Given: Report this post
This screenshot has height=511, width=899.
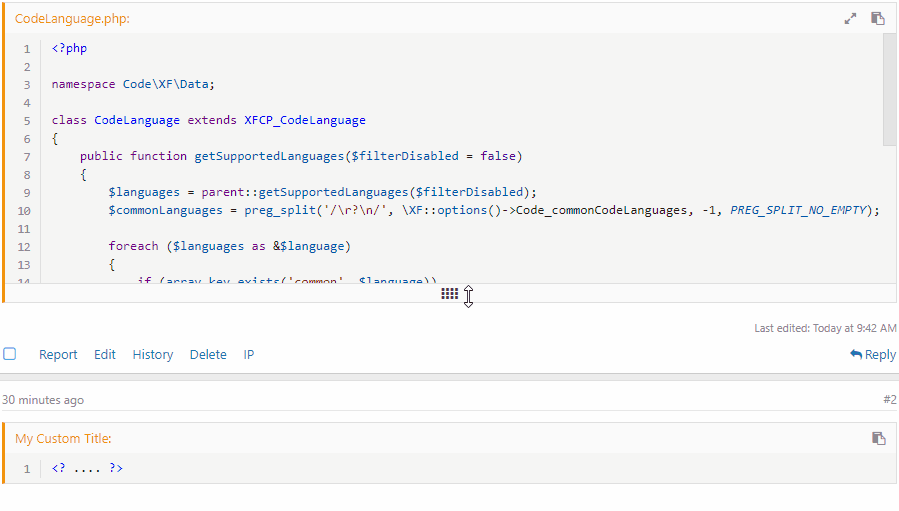Looking at the screenshot, I should click(58, 354).
